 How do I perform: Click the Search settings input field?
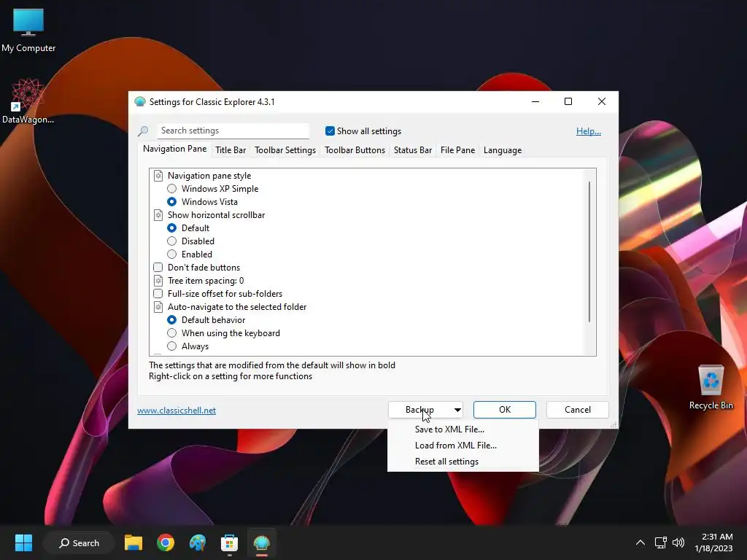click(233, 131)
